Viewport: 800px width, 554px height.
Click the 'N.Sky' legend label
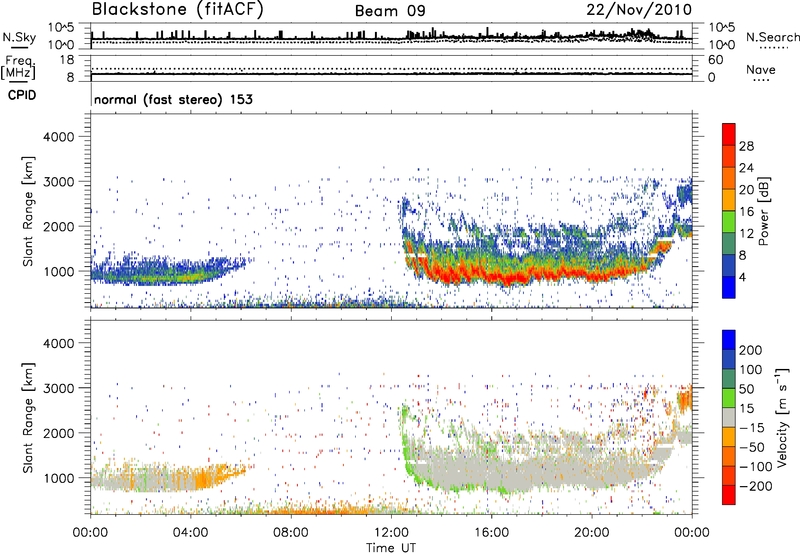pyautogui.click(x=19, y=37)
